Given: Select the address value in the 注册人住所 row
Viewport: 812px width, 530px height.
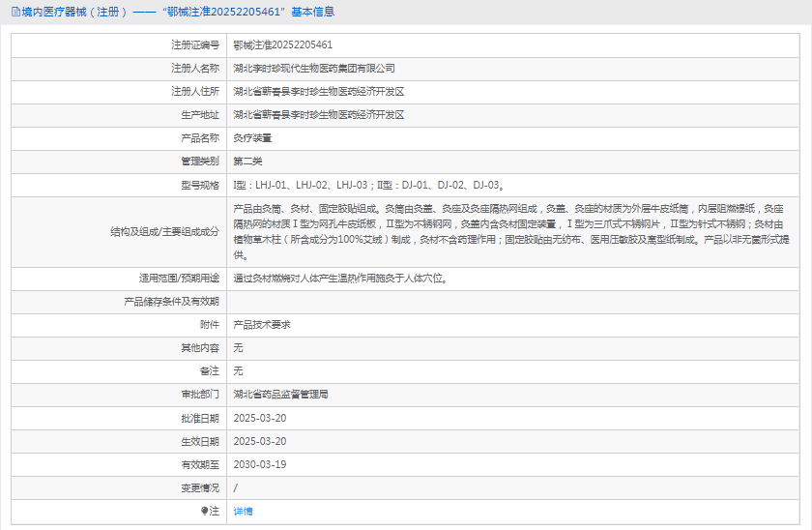Looking at the screenshot, I should point(318,92).
